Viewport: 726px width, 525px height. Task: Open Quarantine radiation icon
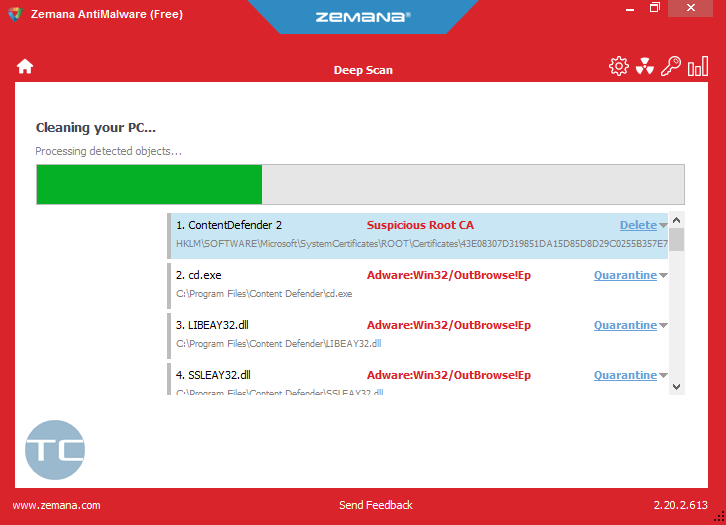645,66
